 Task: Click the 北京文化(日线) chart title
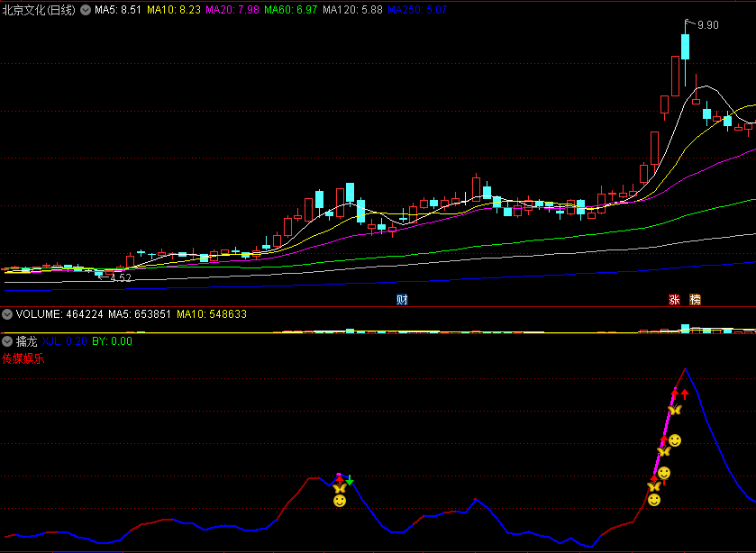click(39, 10)
